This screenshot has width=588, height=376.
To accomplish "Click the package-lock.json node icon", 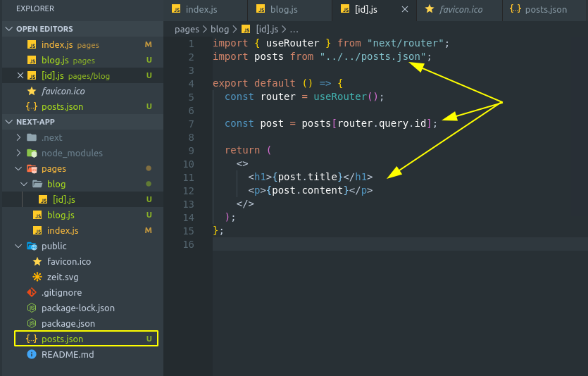I will pyautogui.click(x=32, y=308).
